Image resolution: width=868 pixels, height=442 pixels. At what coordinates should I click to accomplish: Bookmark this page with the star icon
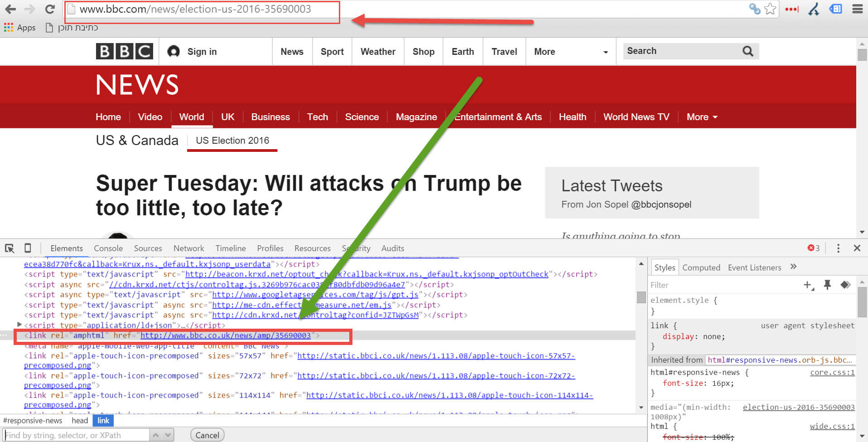click(770, 9)
